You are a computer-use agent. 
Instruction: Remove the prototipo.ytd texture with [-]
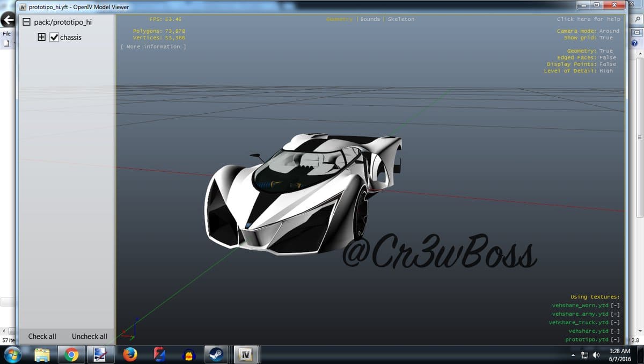(615, 340)
